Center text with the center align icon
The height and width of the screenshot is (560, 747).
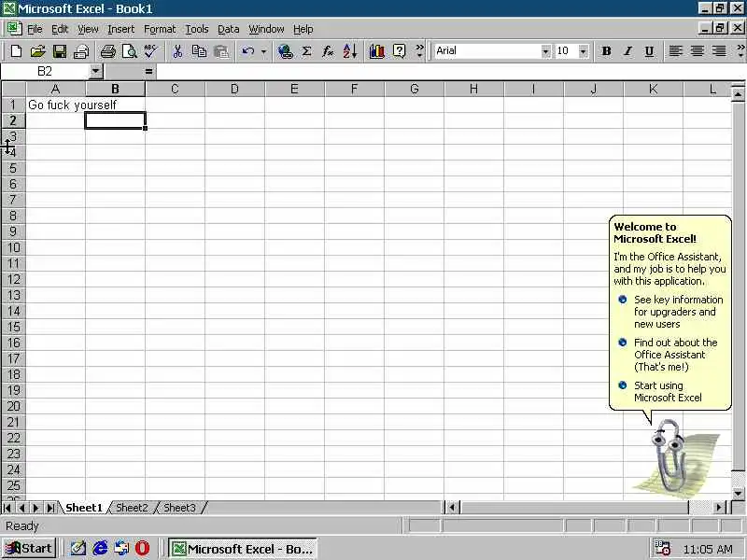pyautogui.click(x=697, y=51)
